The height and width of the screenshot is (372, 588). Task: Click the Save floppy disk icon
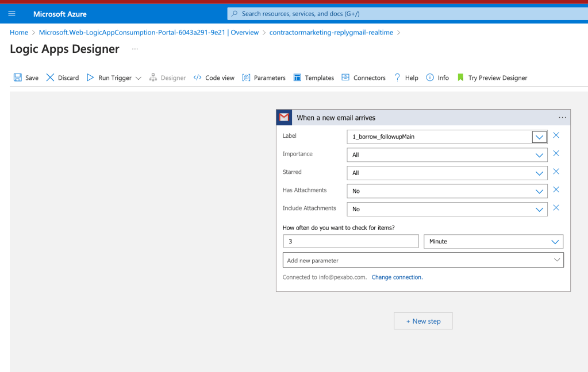[18, 77]
